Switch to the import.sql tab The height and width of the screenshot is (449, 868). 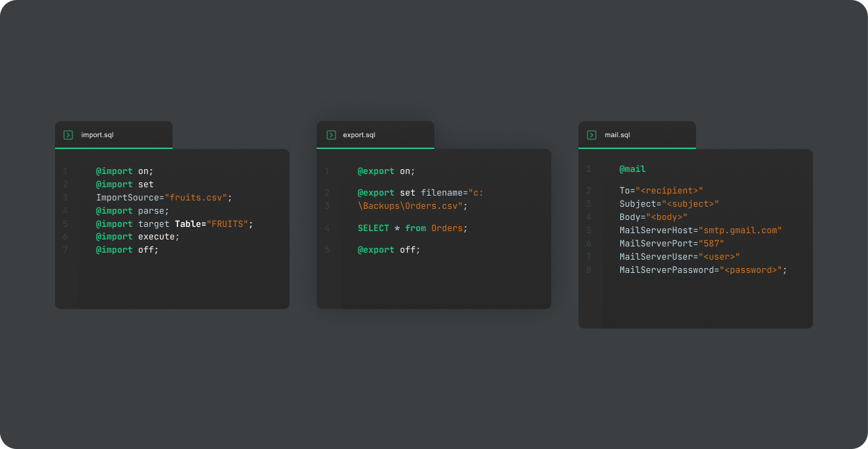pyautogui.click(x=96, y=135)
